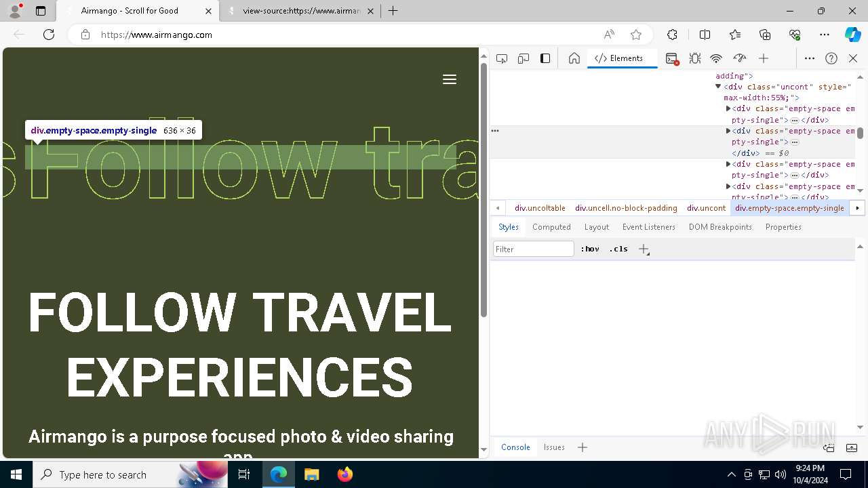868x488 pixels.
Task: Open File Explorer from taskbar
Action: [312, 474]
